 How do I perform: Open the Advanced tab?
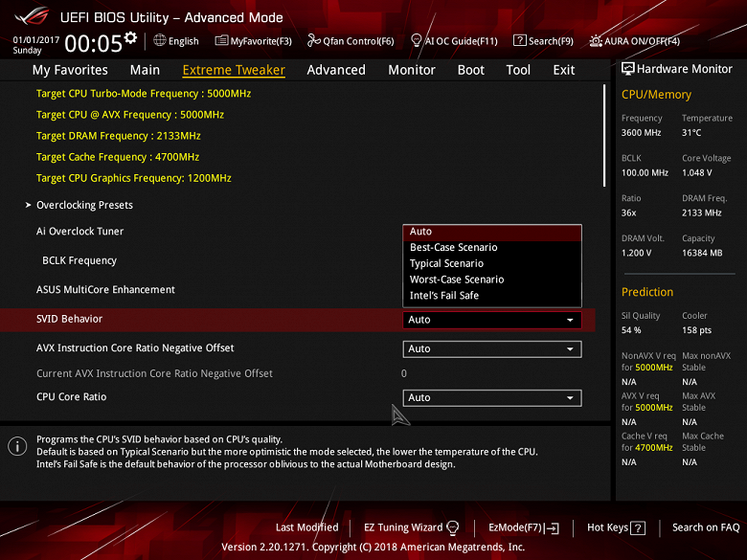click(336, 70)
